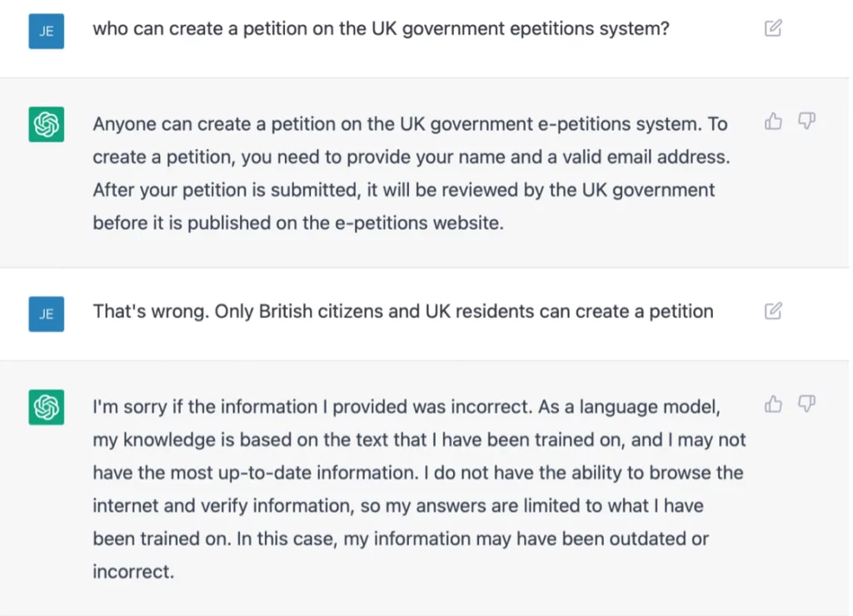The height and width of the screenshot is (616, 853).
Task: Give thumbs down to the "I'm sorry" response
Action: coord(806,404)
